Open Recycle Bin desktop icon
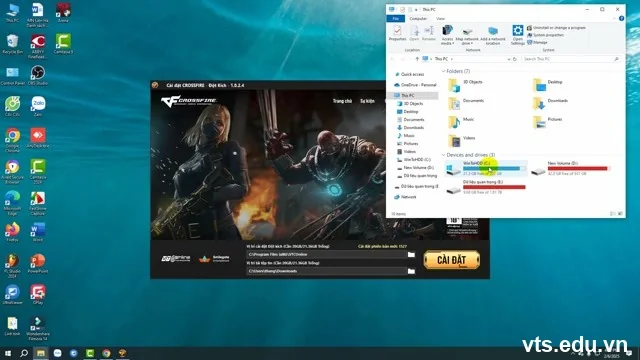This screenshot has height=360, width=640. [x=13, y=44]
